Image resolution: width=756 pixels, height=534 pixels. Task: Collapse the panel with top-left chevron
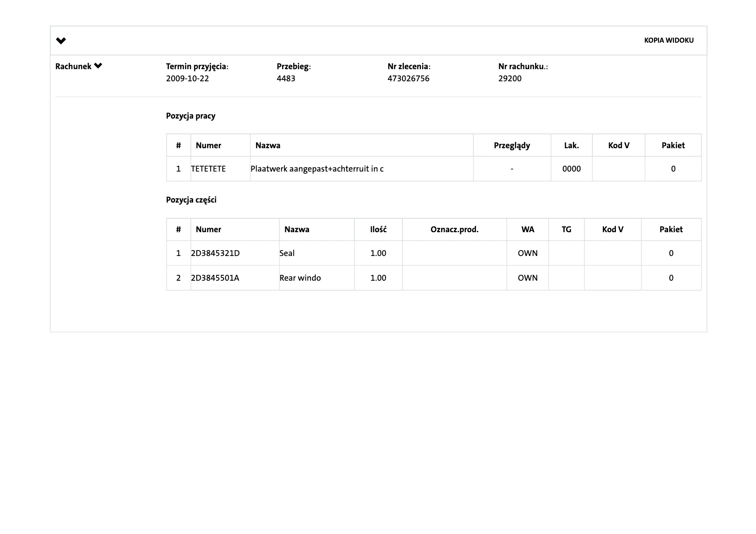point(61,41)
